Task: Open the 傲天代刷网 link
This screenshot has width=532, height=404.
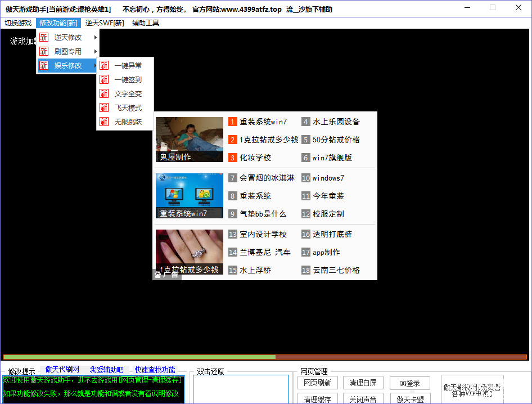Action: coord(62,370)
